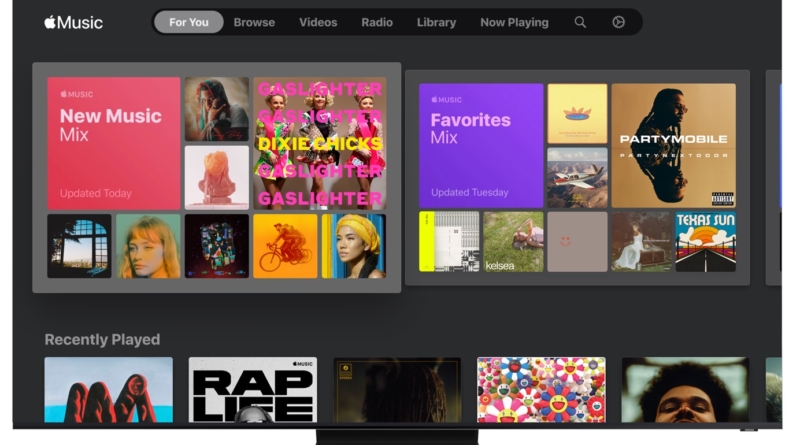Open the Browse tab

point(254,22)
